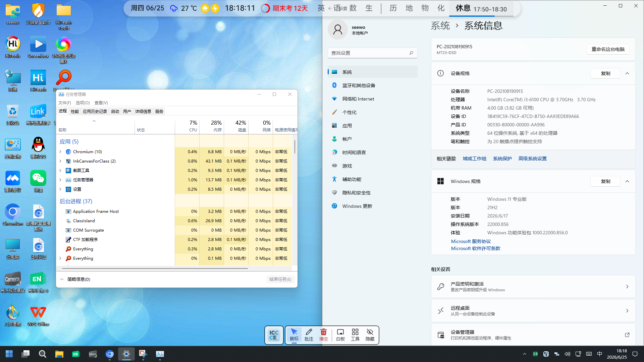Show hidden system tray icons
The width and height of the screenshot is (644, 362).
(x=525, y=354)
